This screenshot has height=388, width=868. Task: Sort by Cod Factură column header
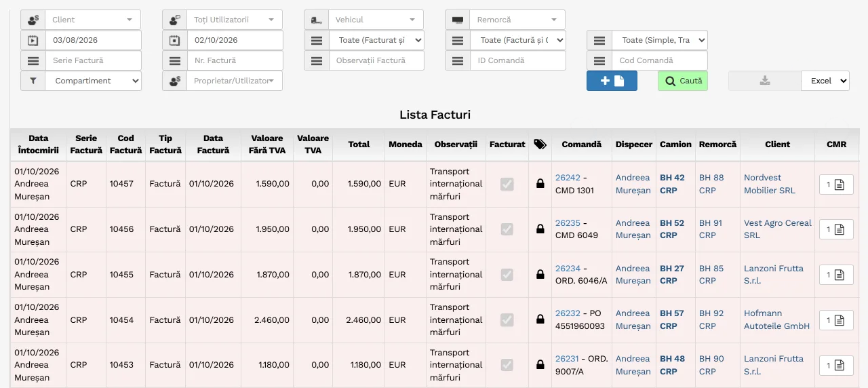point(125,144)
